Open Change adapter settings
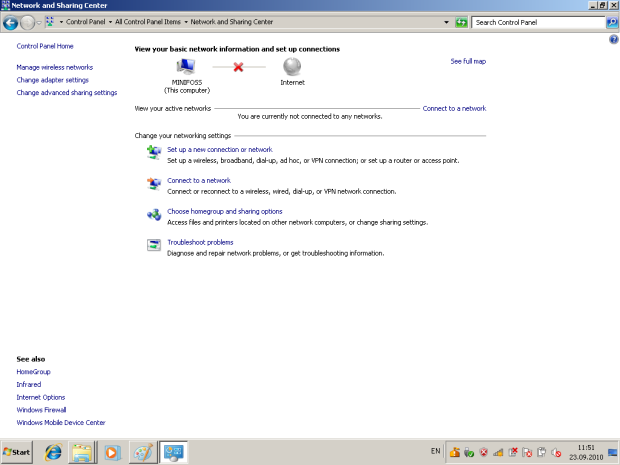 coord(53,80)
